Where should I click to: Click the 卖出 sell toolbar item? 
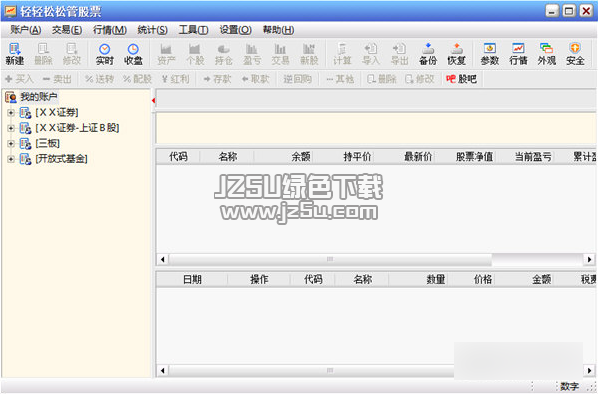click(x=57, y=79)
